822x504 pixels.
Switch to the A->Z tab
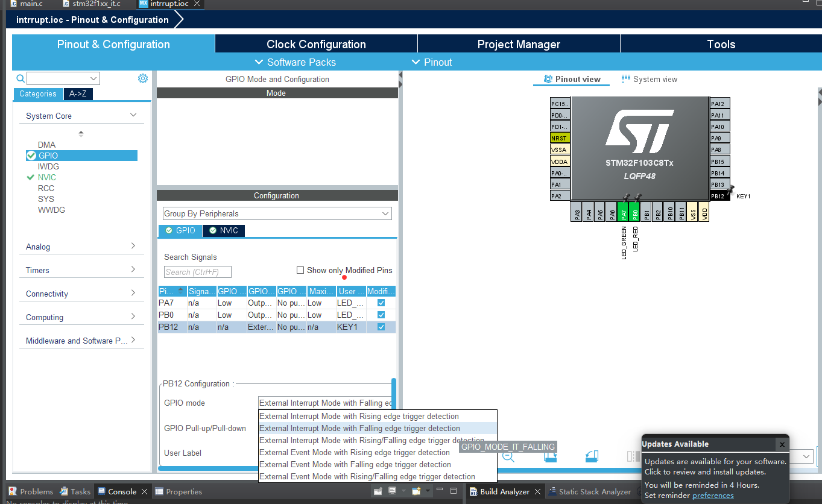tap(78, 93)
